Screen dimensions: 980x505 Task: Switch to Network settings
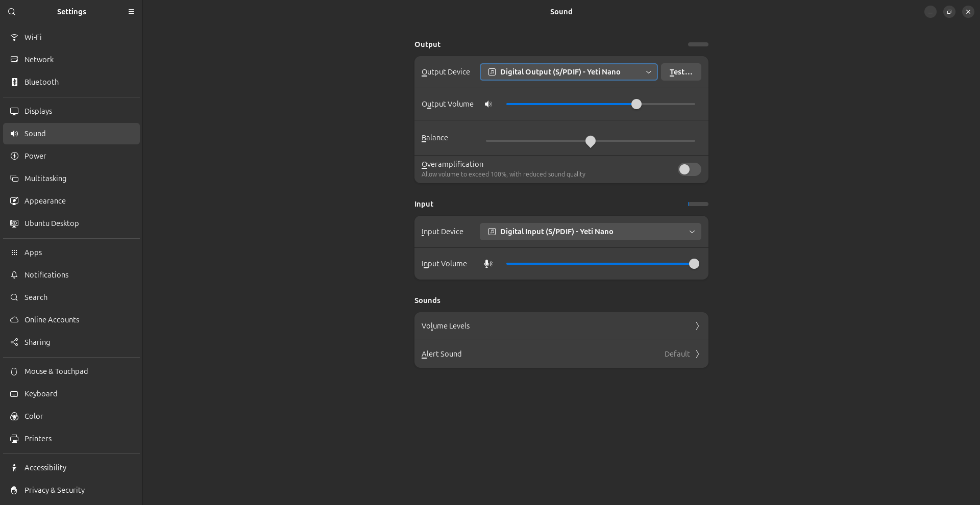(x=14, y=59)
